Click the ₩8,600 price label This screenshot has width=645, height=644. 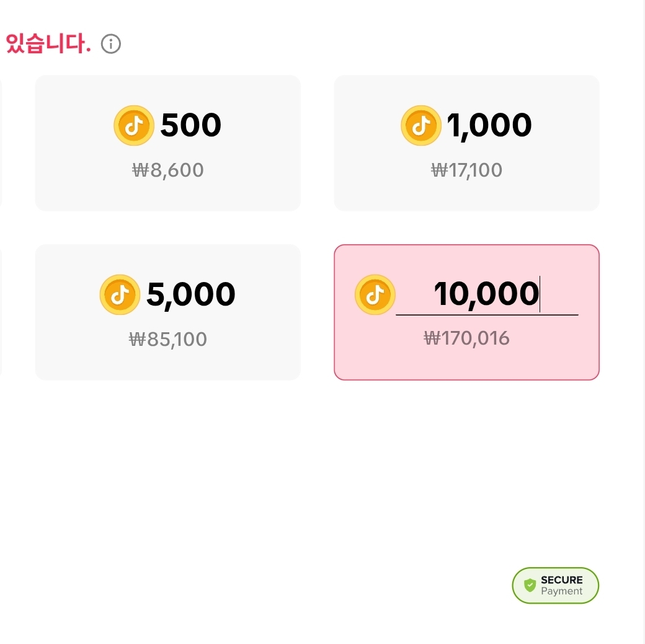tap(167, 170)
